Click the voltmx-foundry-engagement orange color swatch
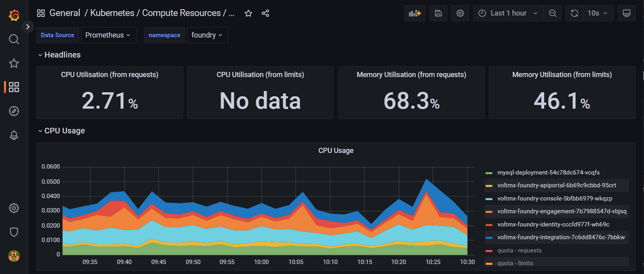644x274 pixels. click(x=489, y=212)
